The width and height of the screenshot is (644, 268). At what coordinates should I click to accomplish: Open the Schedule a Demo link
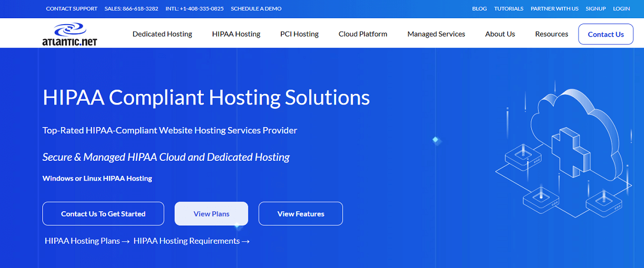point(256,9)
